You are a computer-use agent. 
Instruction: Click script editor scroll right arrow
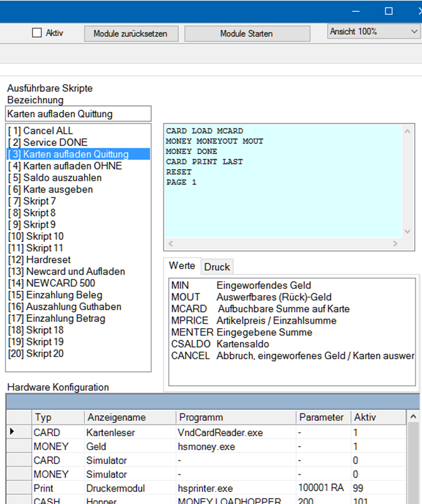click(395, 244)
